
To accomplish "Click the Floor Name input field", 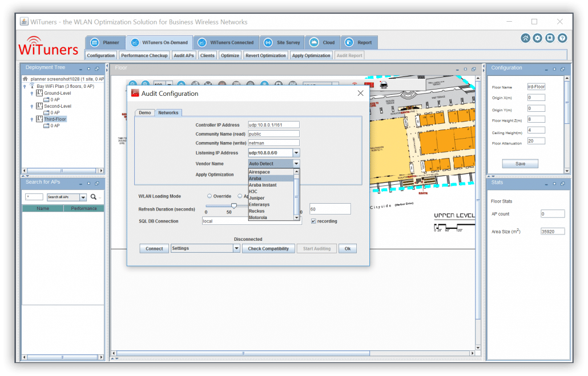I will 536,87.
